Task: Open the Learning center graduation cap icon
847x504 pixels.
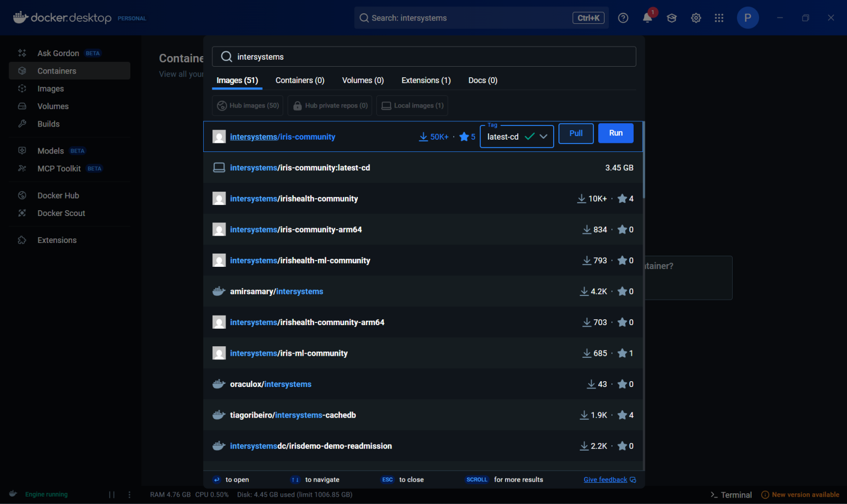Action: [x=672, y=18]
